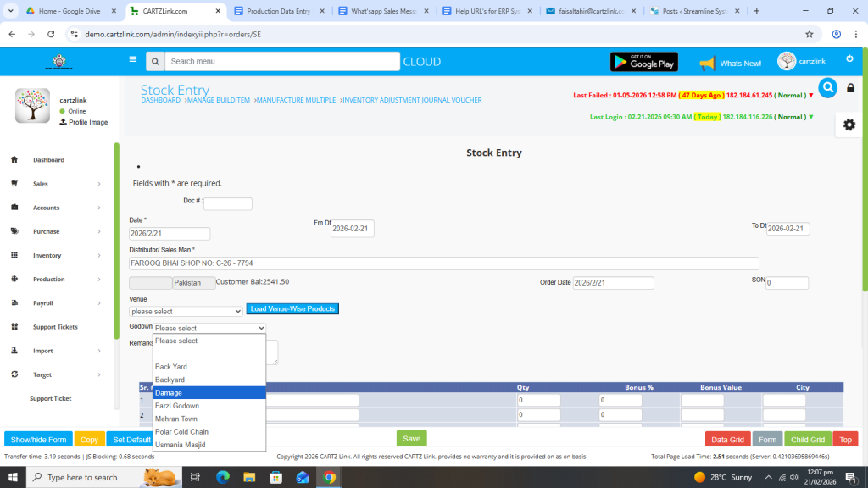Select Damage from the Godown list

[x=209, y=393]
